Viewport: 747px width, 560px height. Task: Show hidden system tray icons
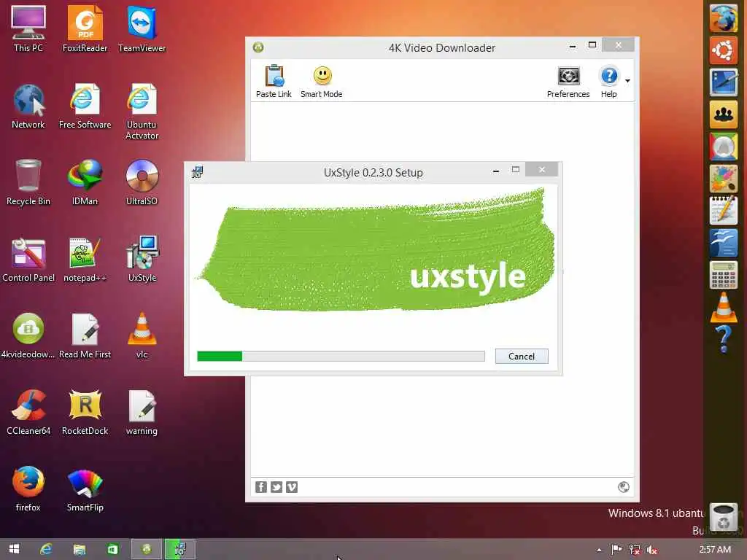599,550
